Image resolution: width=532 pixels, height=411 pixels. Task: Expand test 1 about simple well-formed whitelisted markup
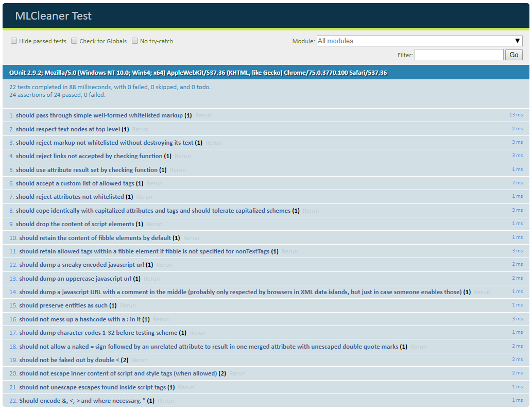pyautogui.click(x=99, y=115)
